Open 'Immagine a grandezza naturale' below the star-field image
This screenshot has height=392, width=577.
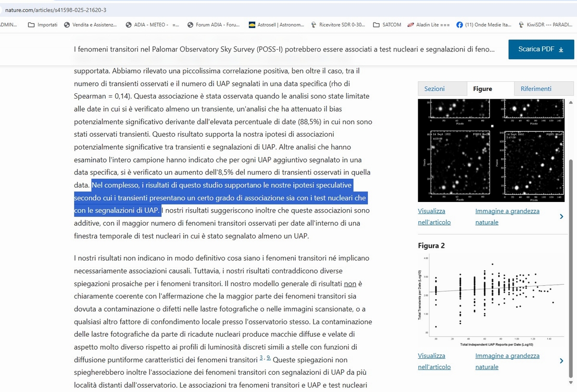click(x=507, y=216)
